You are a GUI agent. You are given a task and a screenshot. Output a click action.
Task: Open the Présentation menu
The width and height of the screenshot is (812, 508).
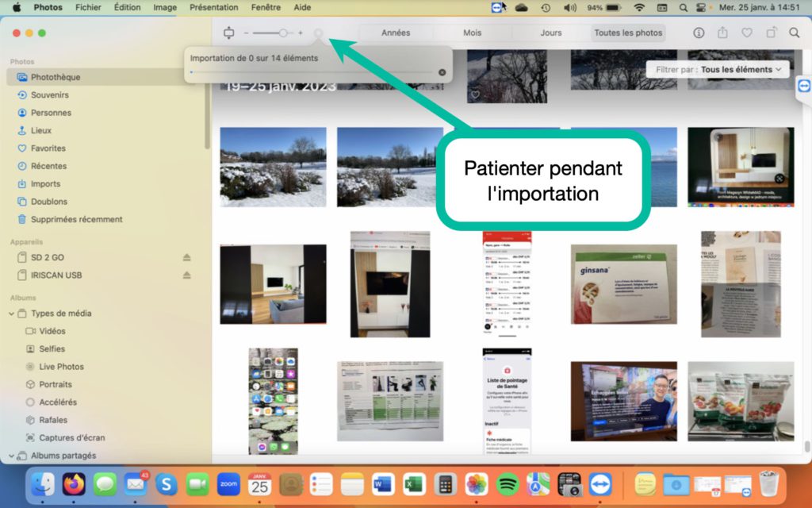click(x=213, y=7)
